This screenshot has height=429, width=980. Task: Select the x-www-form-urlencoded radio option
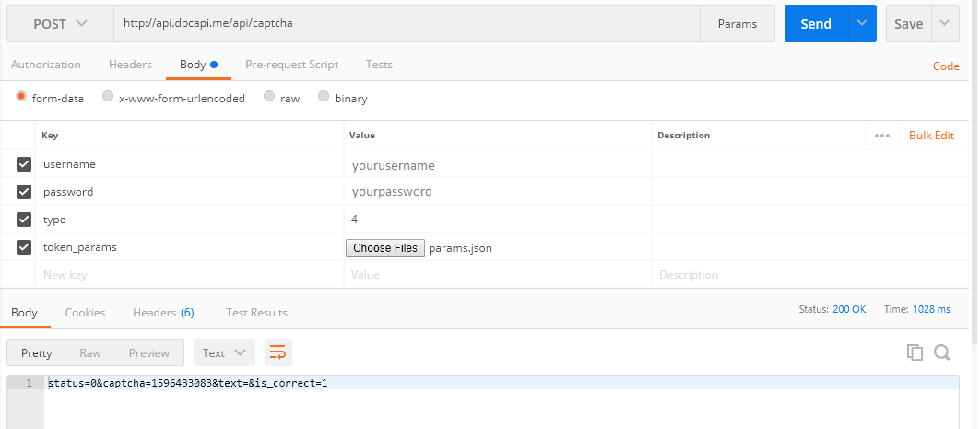109,98
